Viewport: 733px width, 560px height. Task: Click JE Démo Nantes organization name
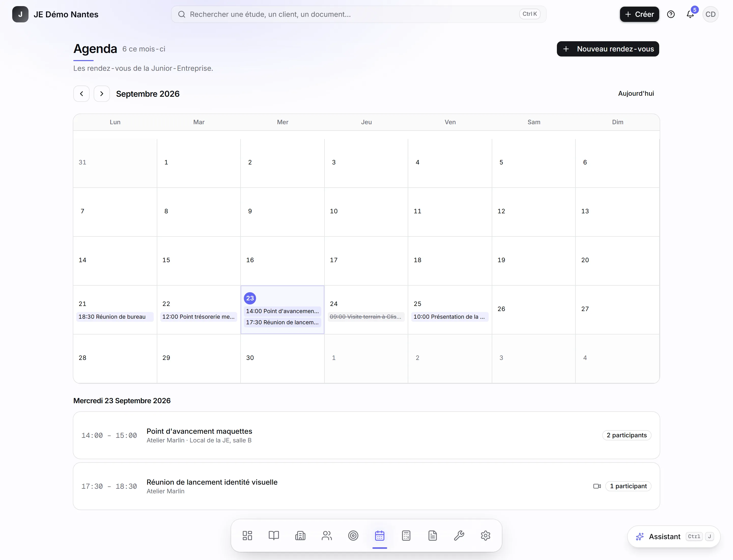(66, 14)
